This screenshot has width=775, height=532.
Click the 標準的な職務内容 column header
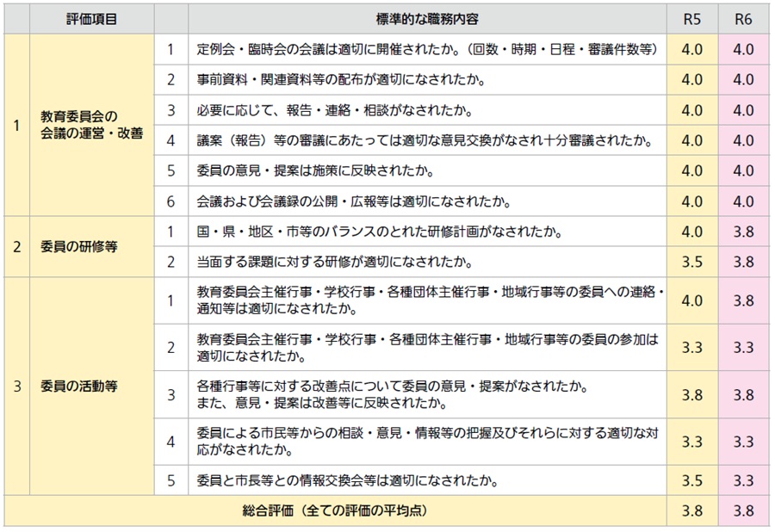point(428,18)
